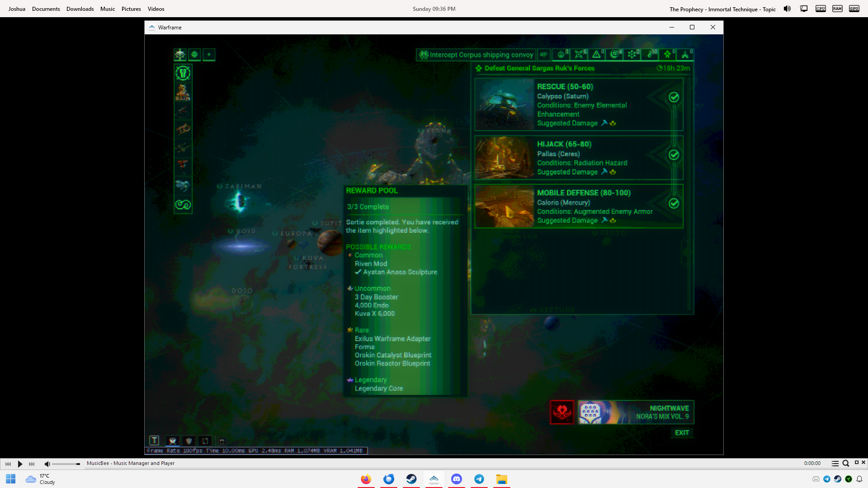868x488 pixels.
Task: Open the HIJACK (65-80) mission card
Action: (x=579, y=158)
